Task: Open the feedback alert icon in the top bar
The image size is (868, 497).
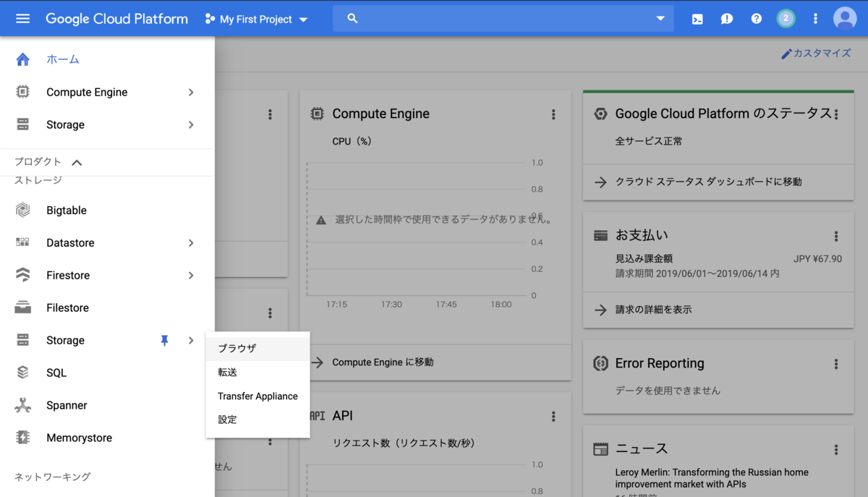Action: click(x=727, y=19)
